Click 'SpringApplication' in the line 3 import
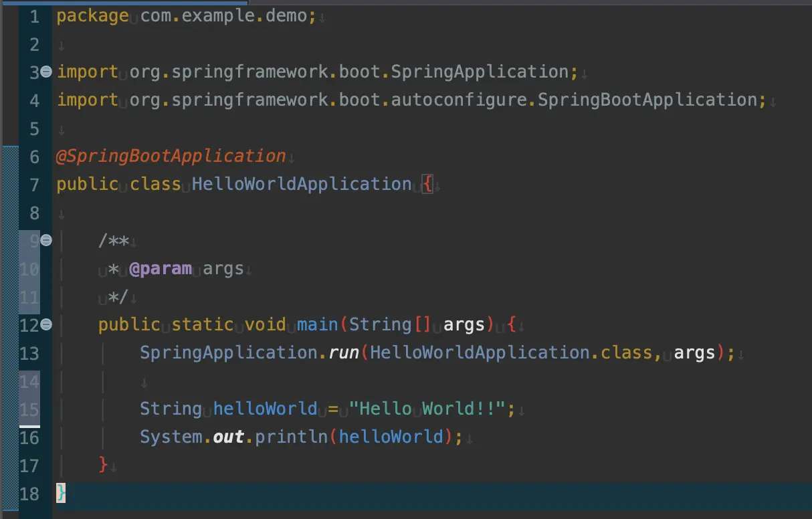This screenshot has width=812, height=519. [480, 72]
